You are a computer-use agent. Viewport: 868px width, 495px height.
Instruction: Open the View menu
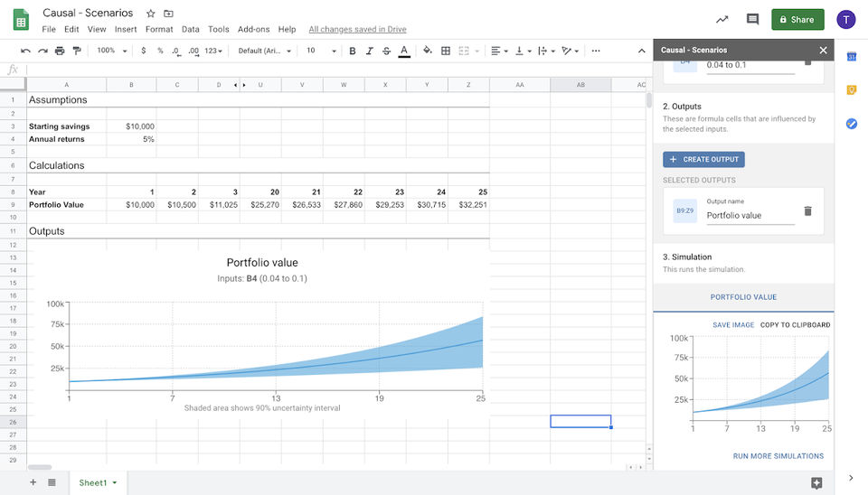tap(97, 29)
